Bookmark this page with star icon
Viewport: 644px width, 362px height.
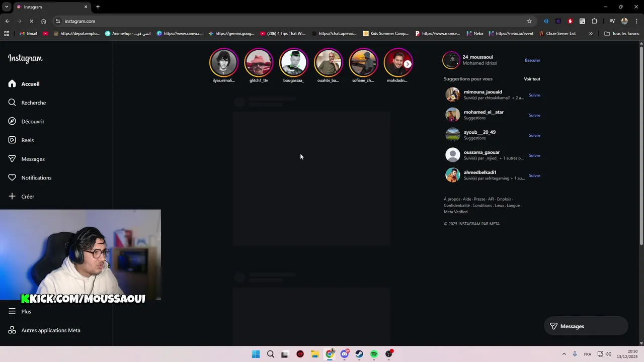pyautogui.click(x=529, y=21)
